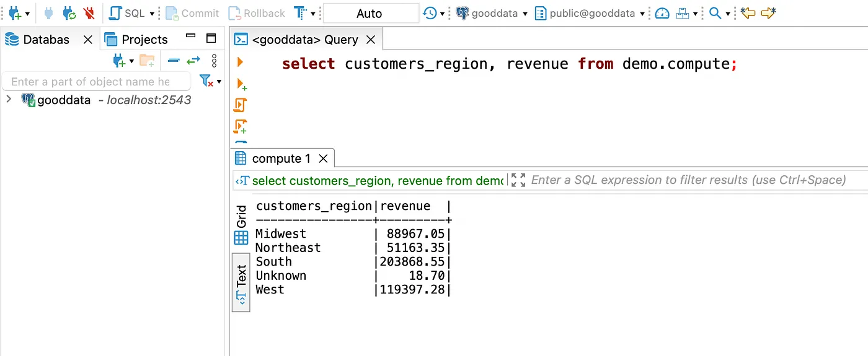This screenshot has width=868, height=356.
Task: Click the Rollback button
Action: [x=256, y=13]
